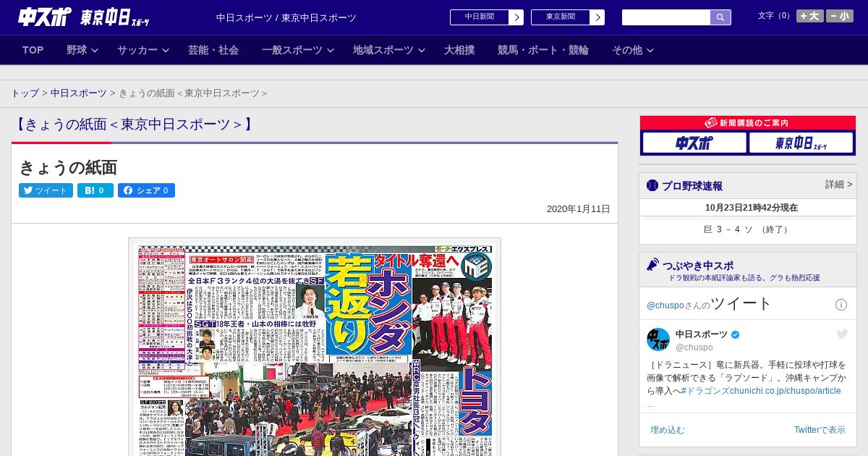Open the 中スポ logo home link

45,17
